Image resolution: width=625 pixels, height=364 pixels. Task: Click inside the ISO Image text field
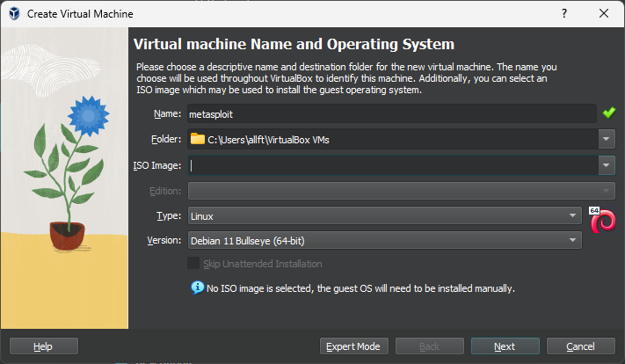point(393,165)
